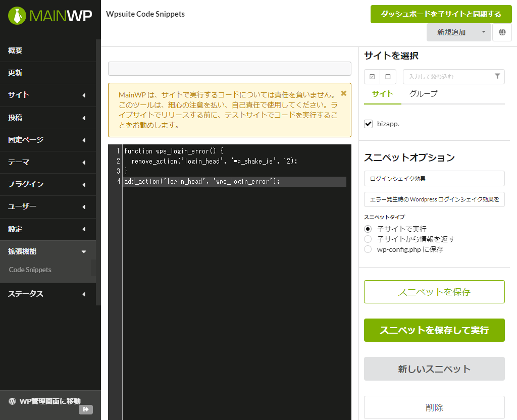This screenshot has height=420, width=517.
Task: Click the globe icon button
Action: 502,32
